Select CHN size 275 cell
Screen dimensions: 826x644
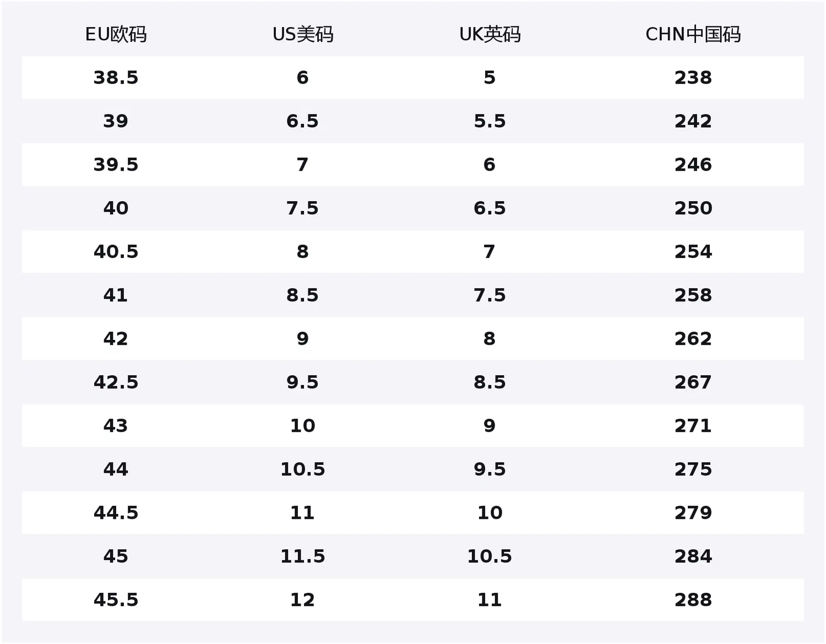coord(693,469)
